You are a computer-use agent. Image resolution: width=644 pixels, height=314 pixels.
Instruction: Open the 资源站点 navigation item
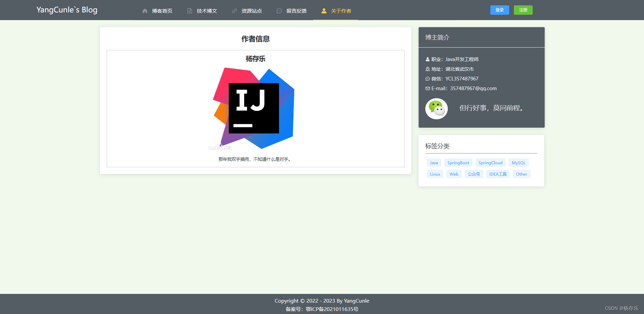click(x=247, y=11)
